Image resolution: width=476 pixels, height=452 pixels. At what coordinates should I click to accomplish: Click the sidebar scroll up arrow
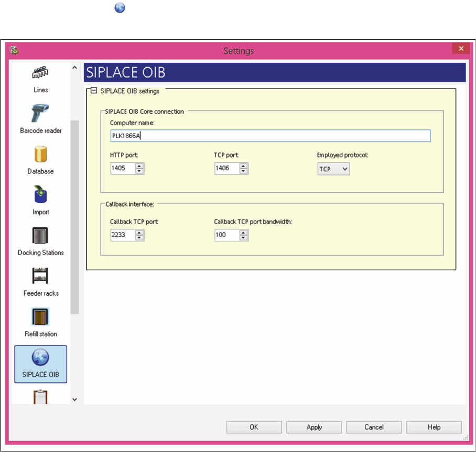(74, 68)
